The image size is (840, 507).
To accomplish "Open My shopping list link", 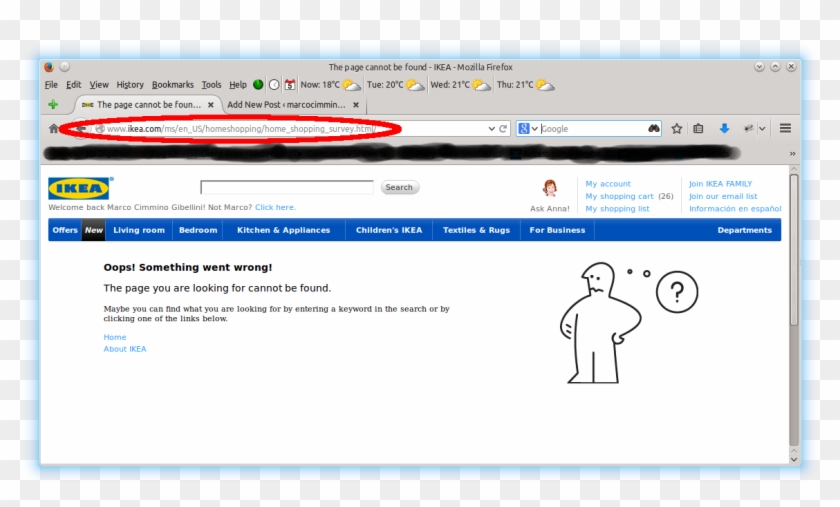I will 617,208.
